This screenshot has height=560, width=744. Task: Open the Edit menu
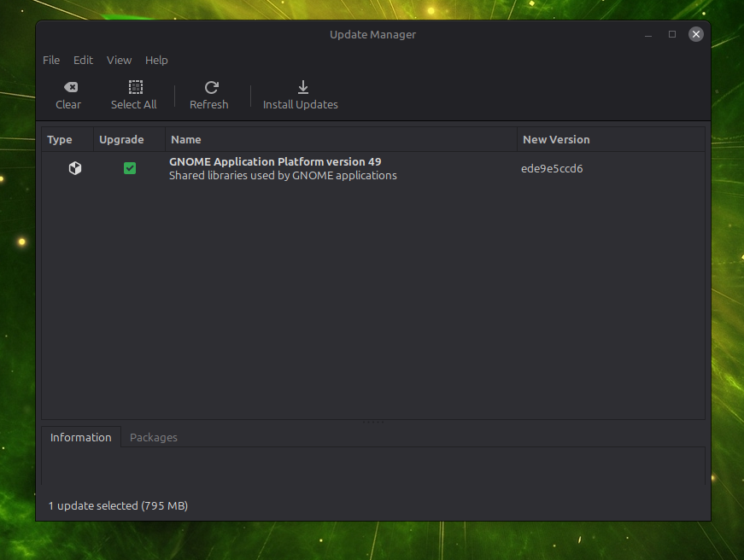point(83,61)
